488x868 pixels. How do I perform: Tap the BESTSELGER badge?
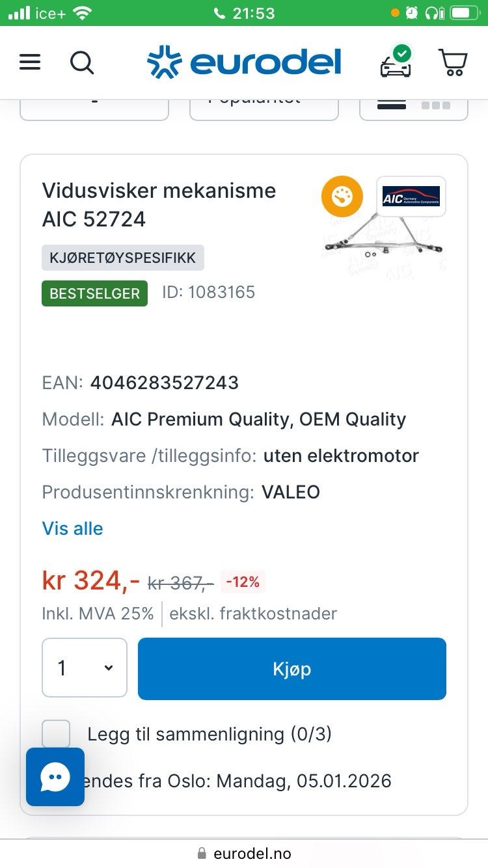tap(94, 293)
